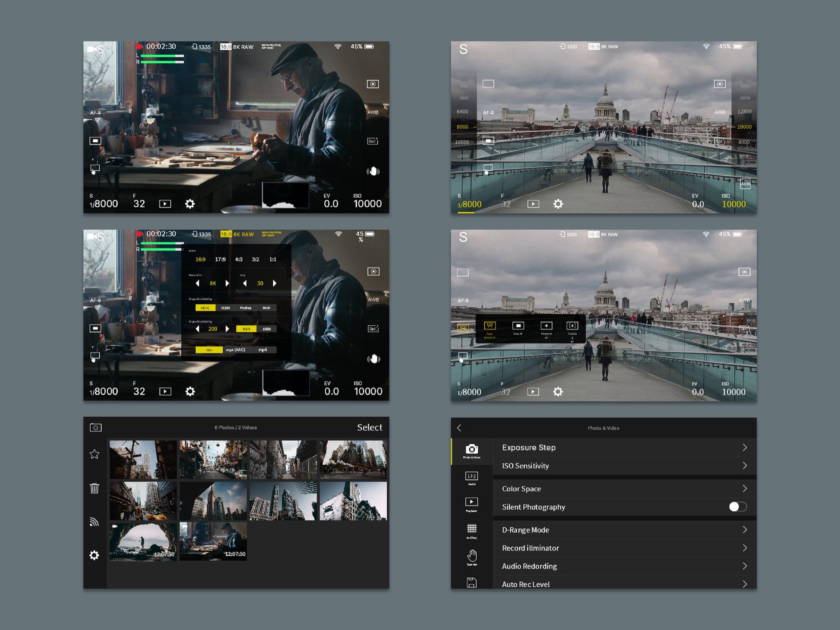Image resolution: width=840 pixels, height=630 pixels.
Task: Toggle Silent Photography switch
Action: (x=737, y=507)
